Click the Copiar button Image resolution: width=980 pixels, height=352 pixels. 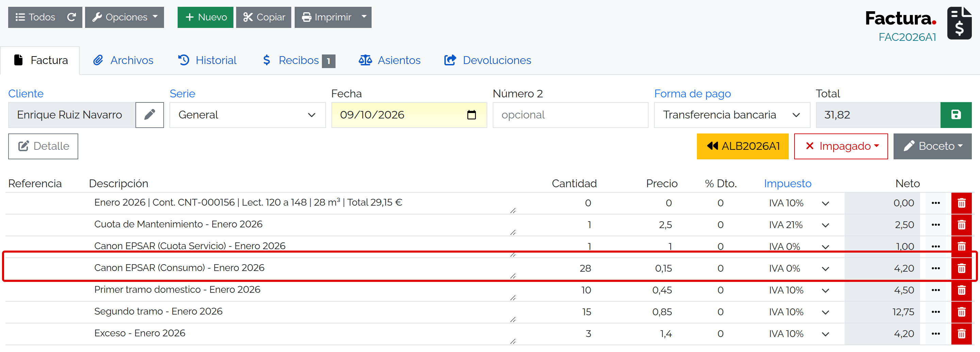point(264,17)
